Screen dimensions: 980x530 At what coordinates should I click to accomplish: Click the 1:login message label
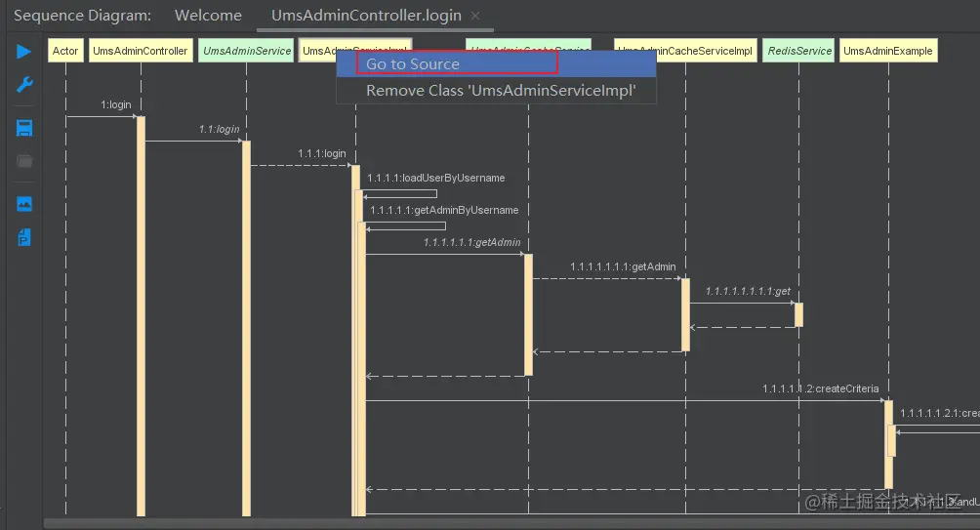pyautogui.click(x=116, y=104)
